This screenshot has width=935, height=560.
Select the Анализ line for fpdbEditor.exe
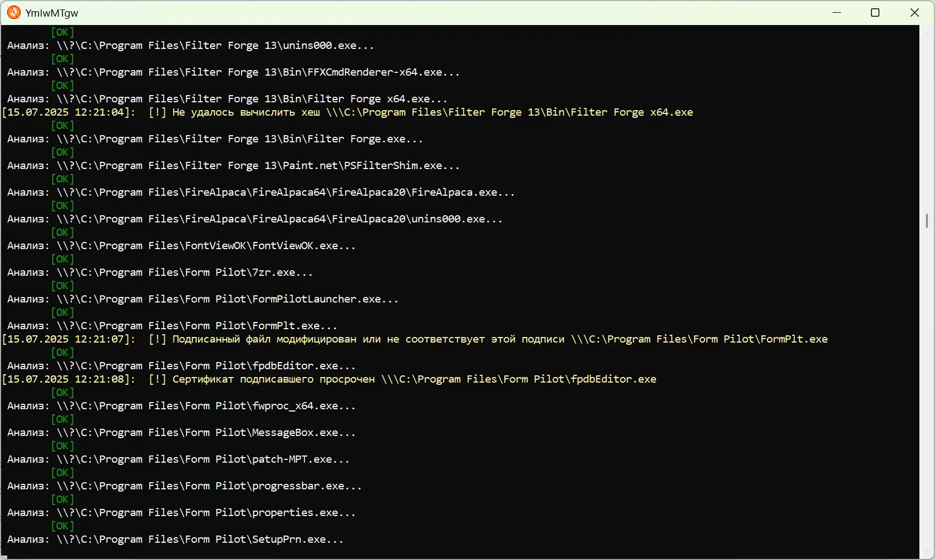(x=181, y=366)
